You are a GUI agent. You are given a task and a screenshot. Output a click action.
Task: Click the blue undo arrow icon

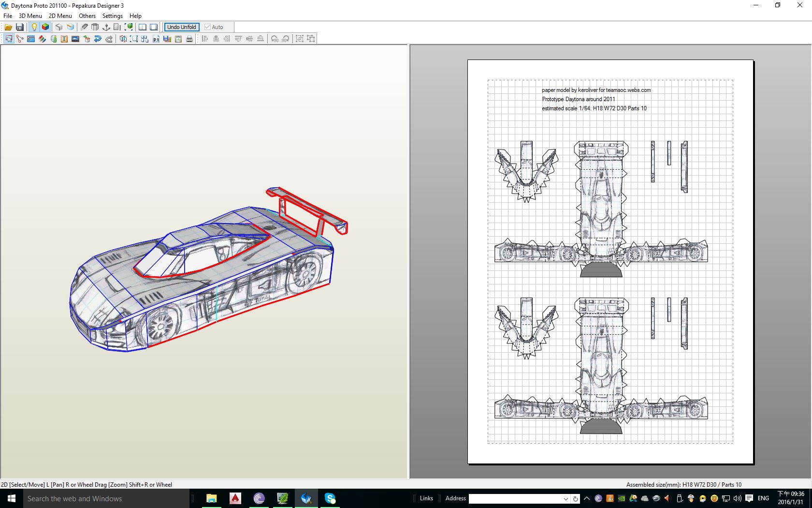tap(98, 39)
